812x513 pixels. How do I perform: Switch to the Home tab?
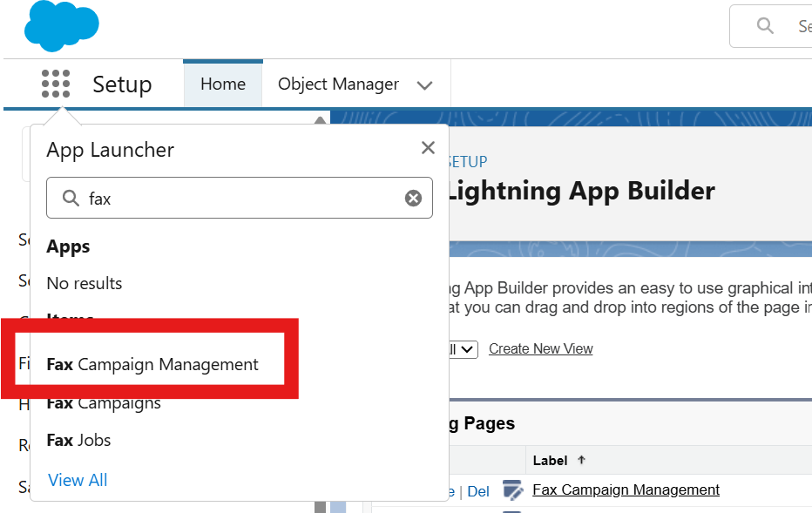[x=223, y=84]
